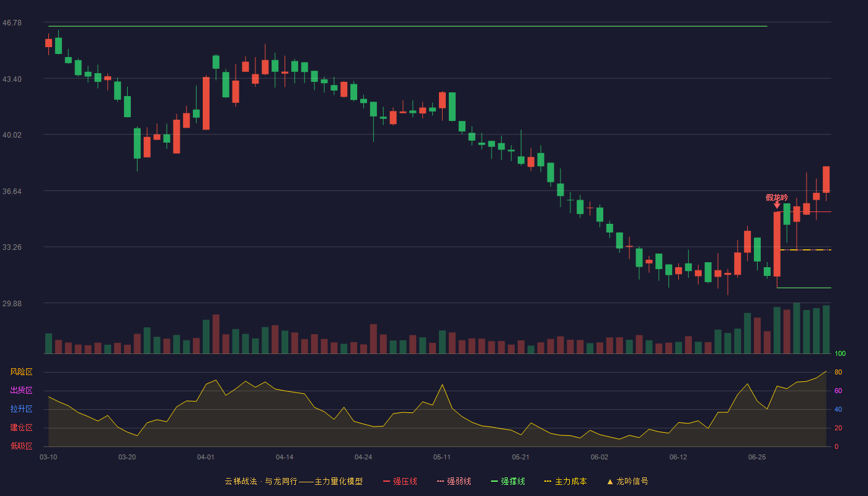Click the blue 40 indicator scale value

(x=838, y=409)
